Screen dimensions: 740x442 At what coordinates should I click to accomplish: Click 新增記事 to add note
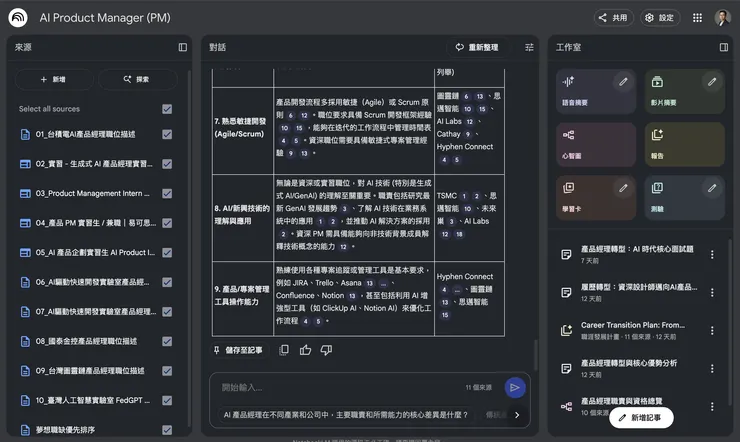641,417
